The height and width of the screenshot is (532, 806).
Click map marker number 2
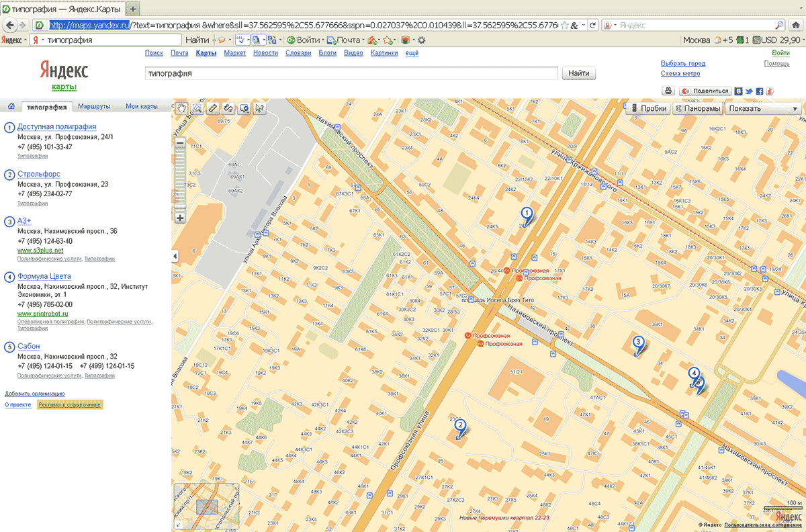[460, 426]
